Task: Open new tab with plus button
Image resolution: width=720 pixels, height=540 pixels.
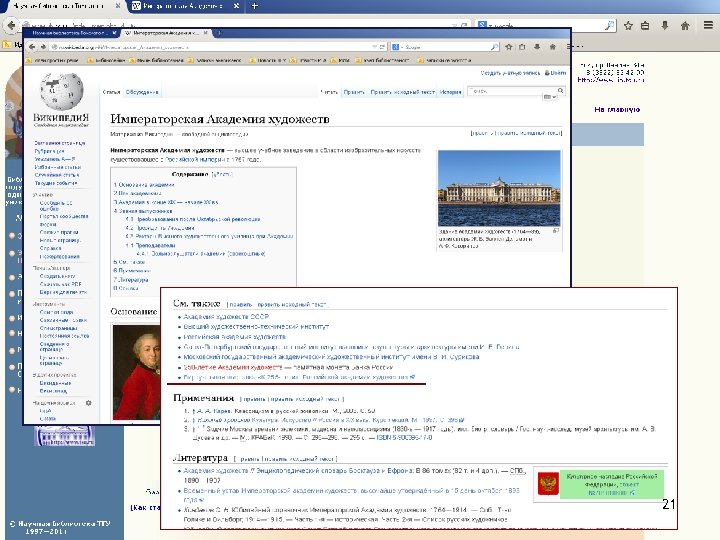Action: pyautogui.click(x=255, y=6)
